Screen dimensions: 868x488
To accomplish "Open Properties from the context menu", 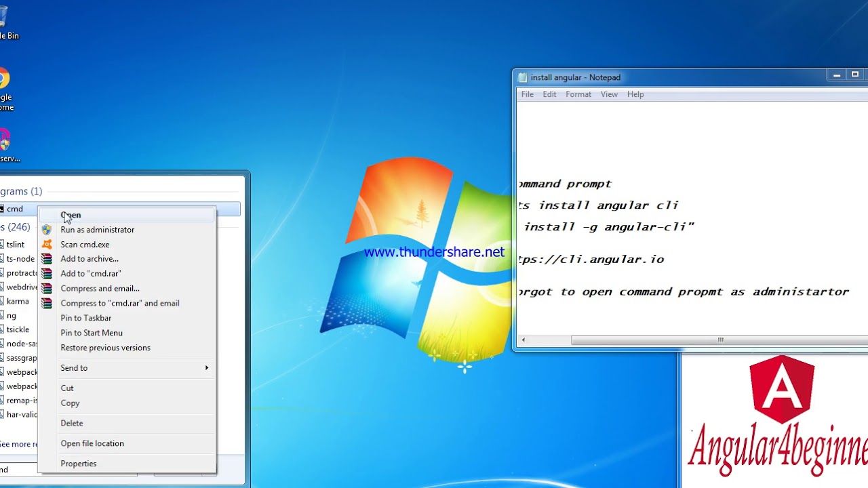I will point(127,464).
